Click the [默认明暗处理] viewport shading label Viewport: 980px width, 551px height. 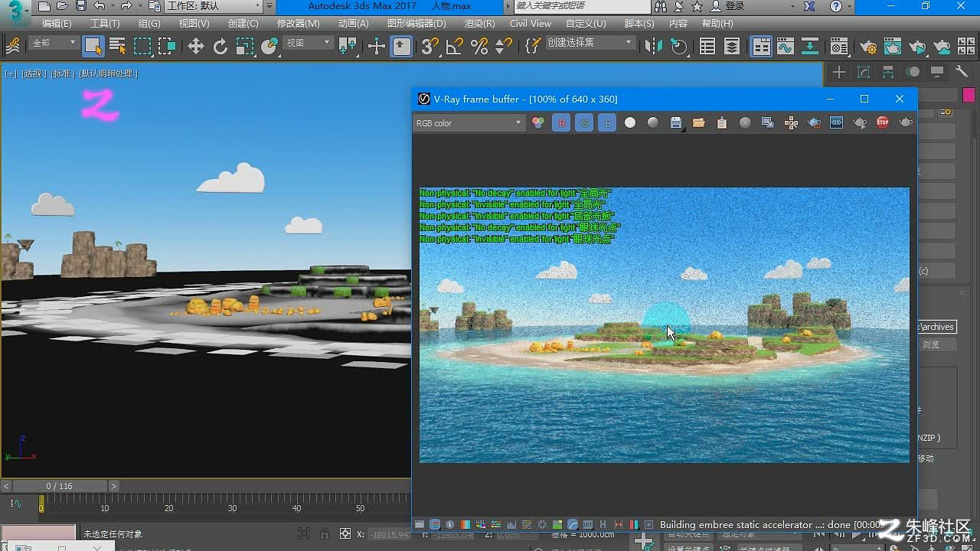click(109, 74)
